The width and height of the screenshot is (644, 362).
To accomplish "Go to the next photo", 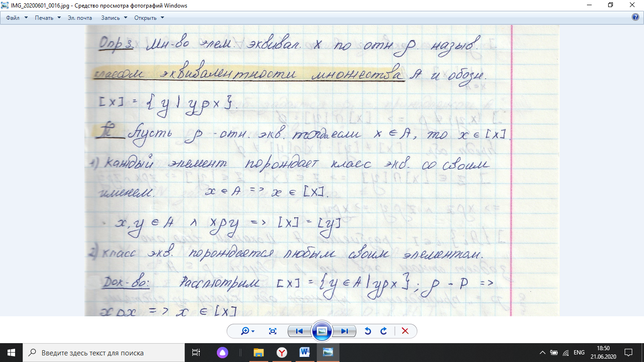I will [345, 331].
